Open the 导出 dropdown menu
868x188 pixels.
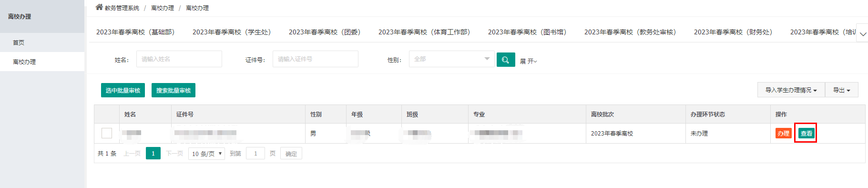[x=841, y=90]
